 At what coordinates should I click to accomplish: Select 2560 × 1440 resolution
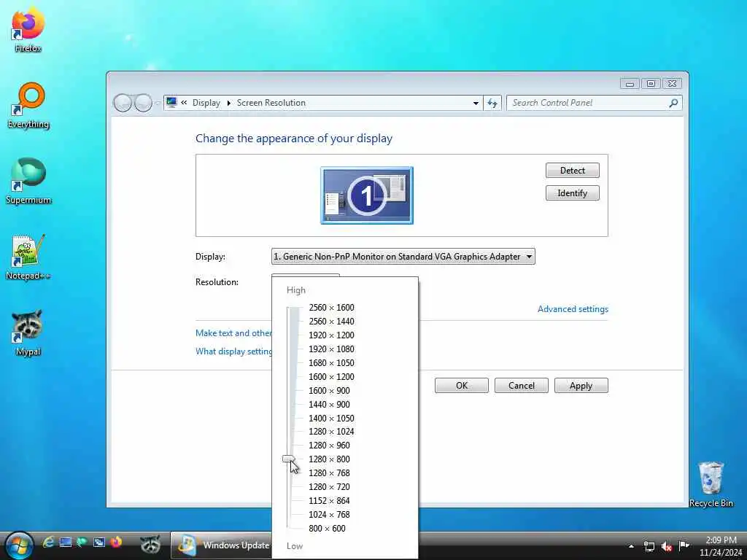(x=331, y=322)
